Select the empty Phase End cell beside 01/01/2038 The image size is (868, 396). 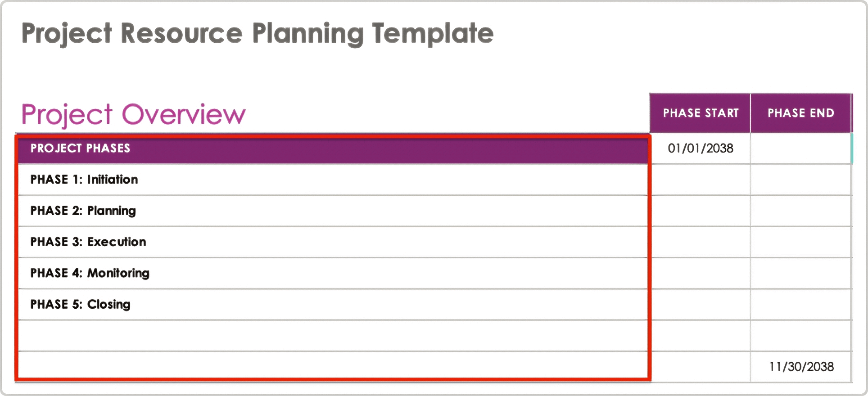pyautogui.click(x=800, y=148)
